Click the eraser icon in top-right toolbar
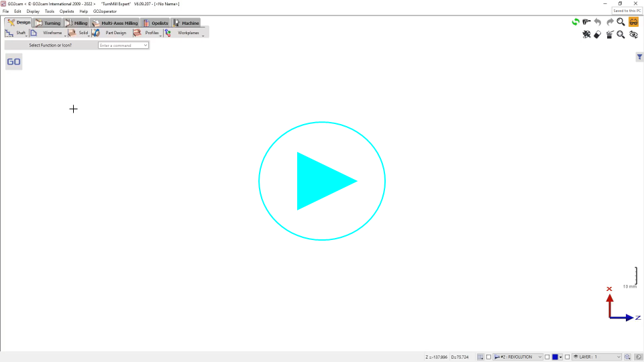The image size is (644, 362). pyautogui.click(x=598, y=35)
